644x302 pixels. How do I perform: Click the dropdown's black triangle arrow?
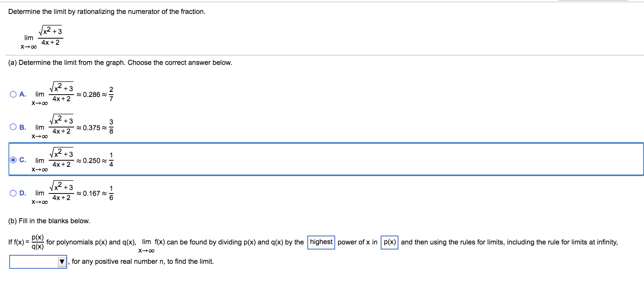pyautogui.click(x=62, y=261)
